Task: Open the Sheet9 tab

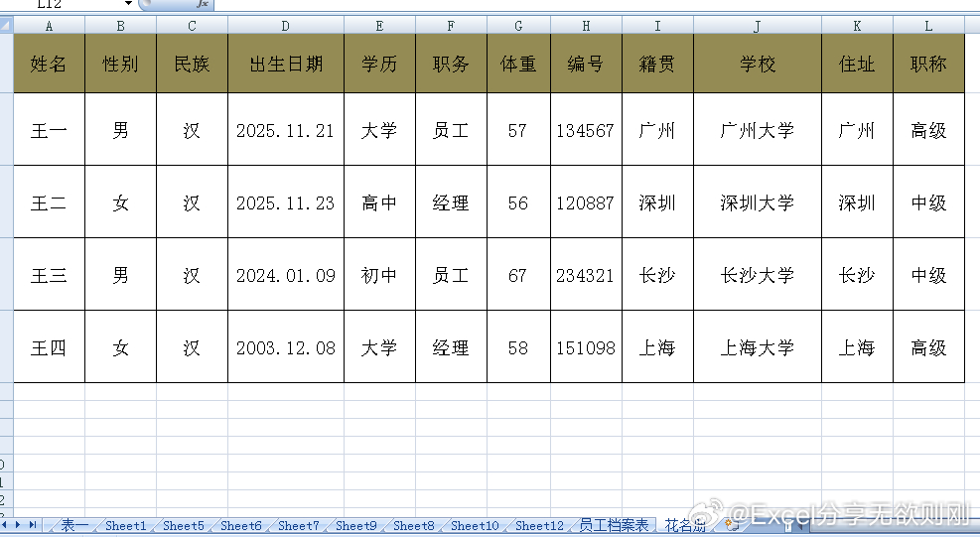Action: (355, 526)
